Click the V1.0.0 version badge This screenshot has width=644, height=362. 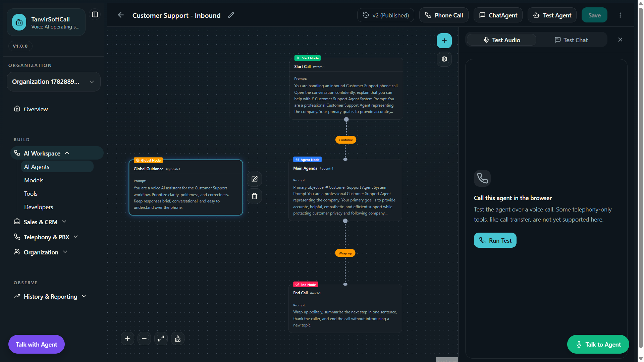tap(20, 46)
